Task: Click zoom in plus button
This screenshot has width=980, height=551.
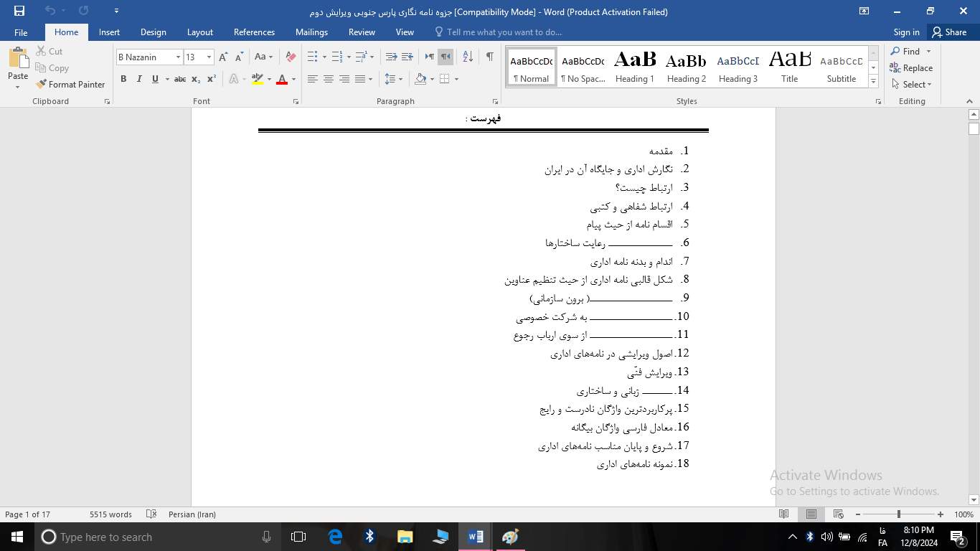Action: 941,514
